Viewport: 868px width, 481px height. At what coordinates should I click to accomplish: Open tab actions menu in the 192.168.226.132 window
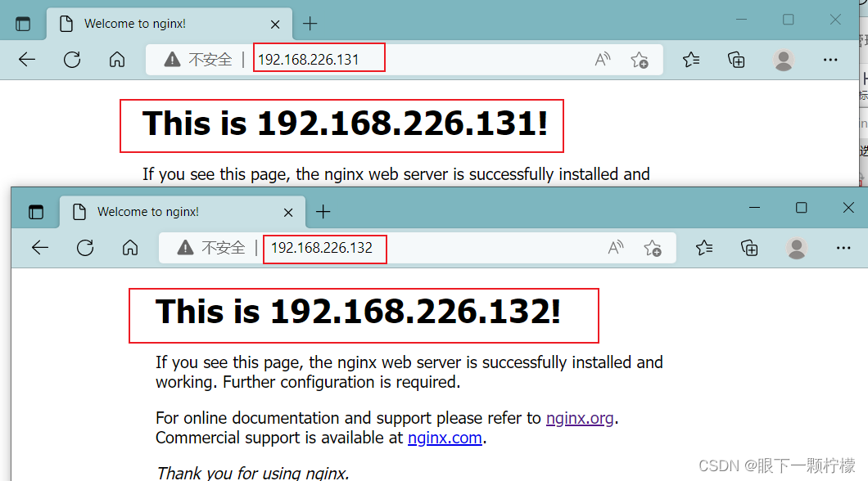click(36, 212)
